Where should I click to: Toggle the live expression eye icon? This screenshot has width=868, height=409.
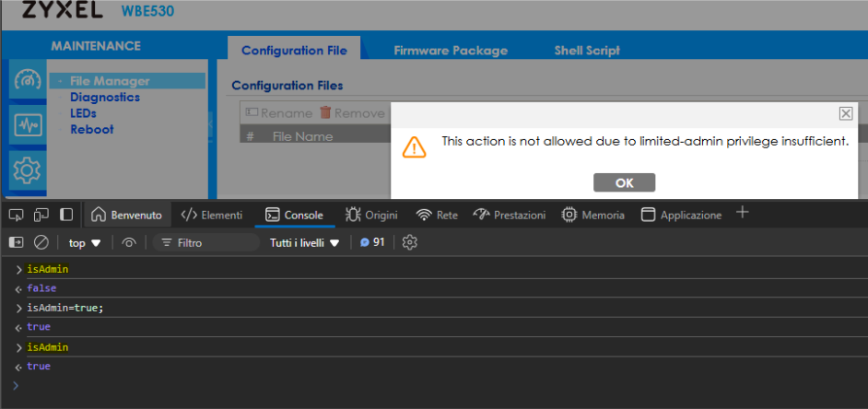coord(129,242)
